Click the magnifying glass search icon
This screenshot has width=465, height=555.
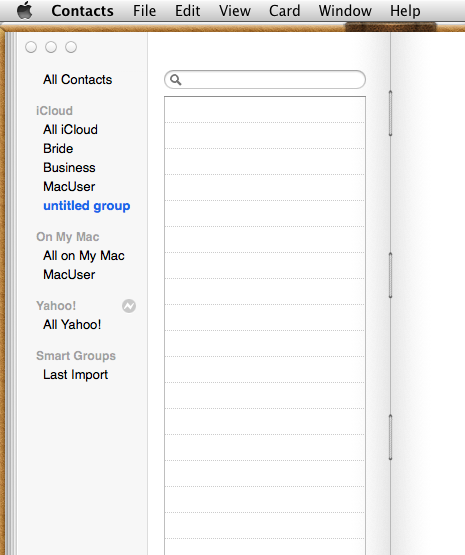click(176, 80)
